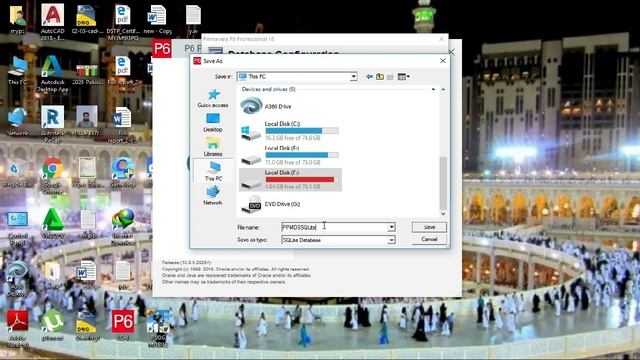Open Control Panel desktop icon
This screenshot has height=360, width=640.
[18, 227]
